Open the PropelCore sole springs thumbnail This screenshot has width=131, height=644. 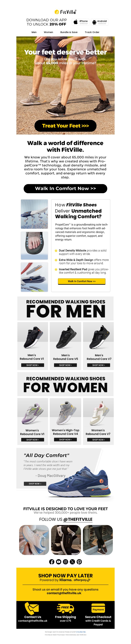pos(34,214)
